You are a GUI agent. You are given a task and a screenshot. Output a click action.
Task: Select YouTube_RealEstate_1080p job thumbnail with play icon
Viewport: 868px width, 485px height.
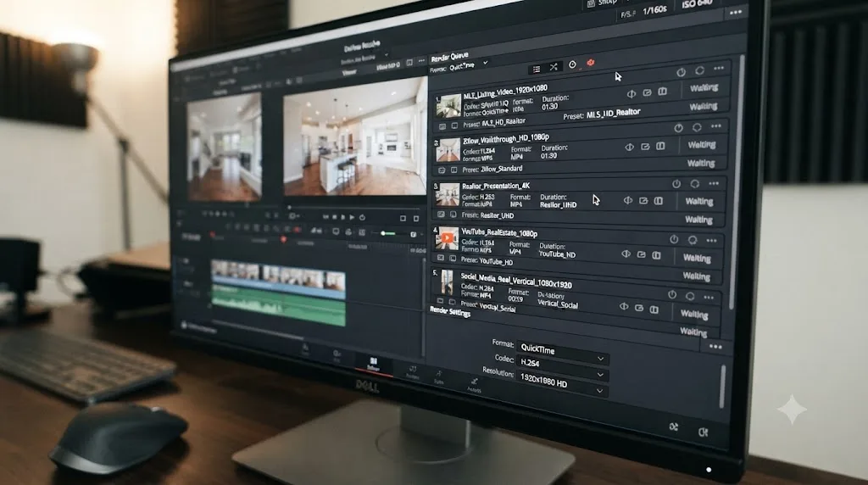coord(448,238)
